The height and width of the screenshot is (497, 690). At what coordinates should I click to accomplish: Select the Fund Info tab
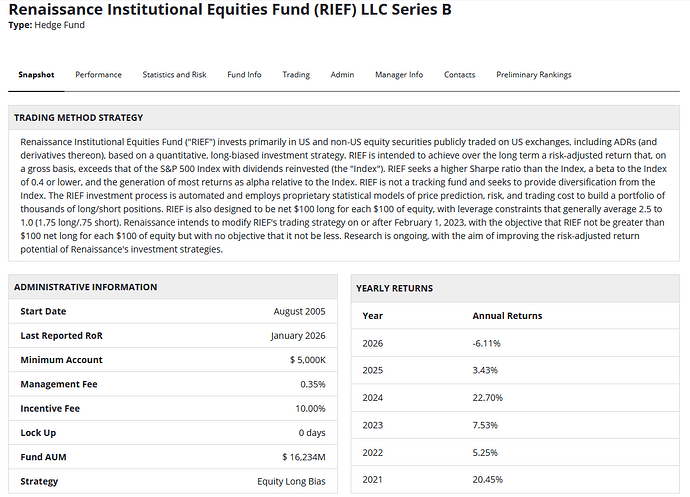tap(244, 75)
